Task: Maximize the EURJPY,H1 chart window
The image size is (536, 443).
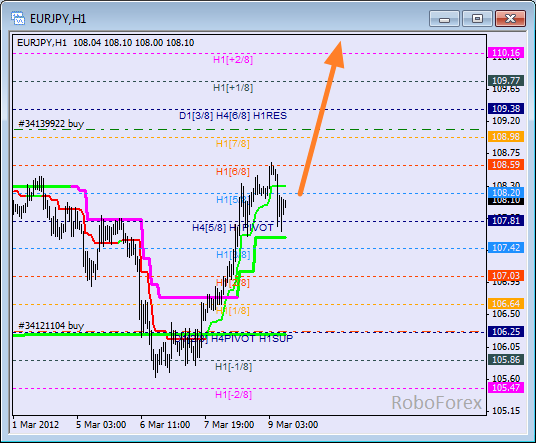Action: 477,18
